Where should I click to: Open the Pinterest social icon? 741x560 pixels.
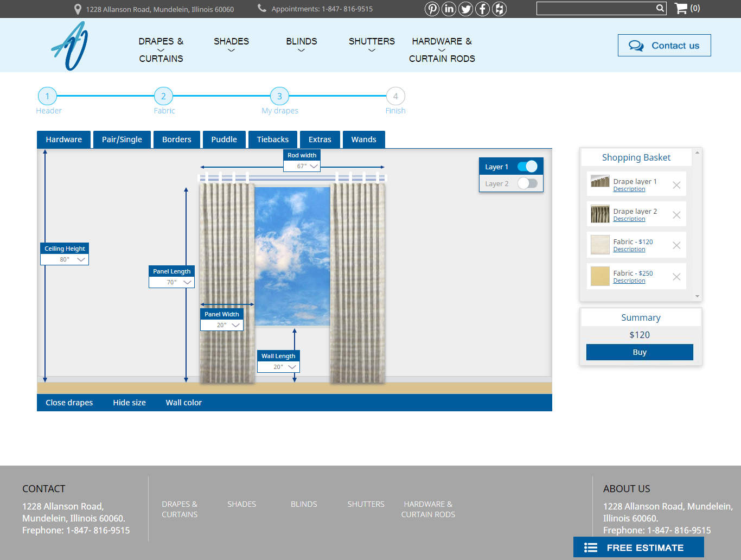click(432, 9)
